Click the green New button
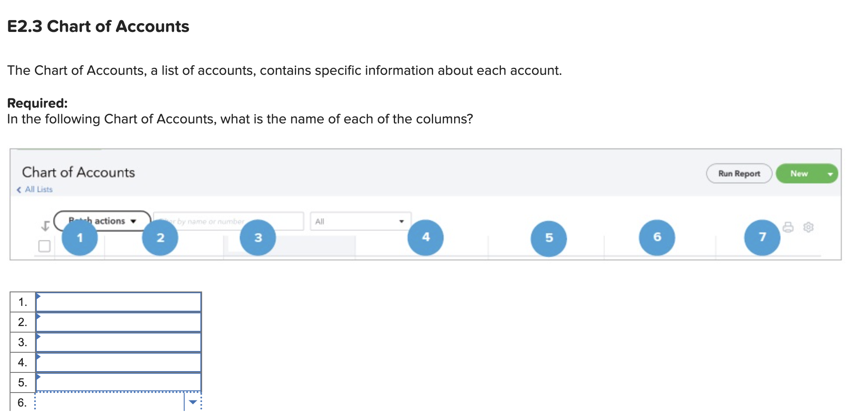Viewport: 868px width, 414px height. pyautogui.click(x=801, y=173)
